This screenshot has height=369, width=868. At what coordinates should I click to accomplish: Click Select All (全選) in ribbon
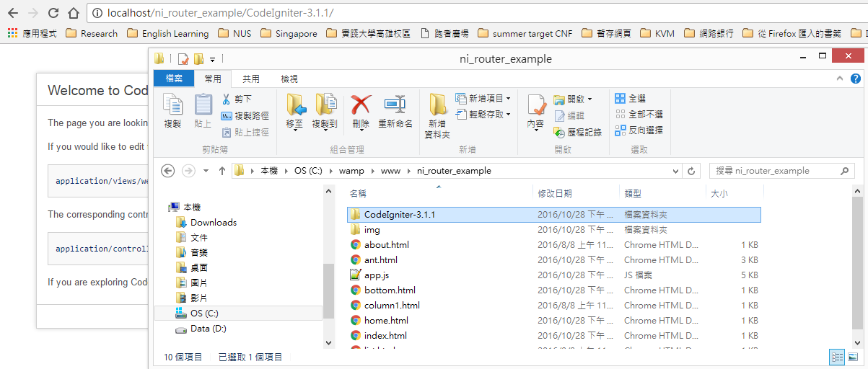[630, 99]
